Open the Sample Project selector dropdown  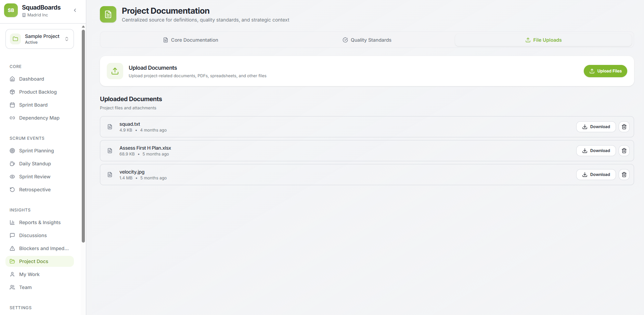coord(40,39)
